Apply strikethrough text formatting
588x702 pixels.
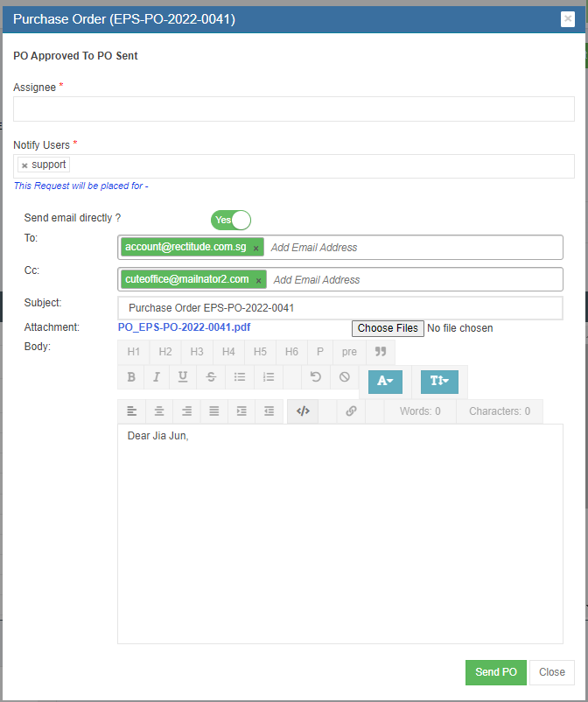coord(211,377)
